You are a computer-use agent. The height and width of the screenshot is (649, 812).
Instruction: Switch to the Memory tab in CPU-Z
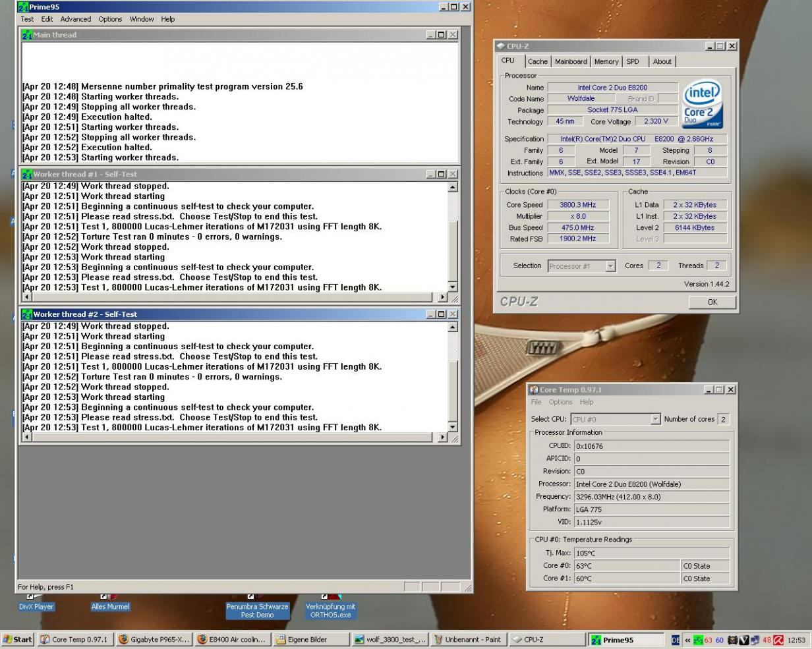[x=606, y=61]
